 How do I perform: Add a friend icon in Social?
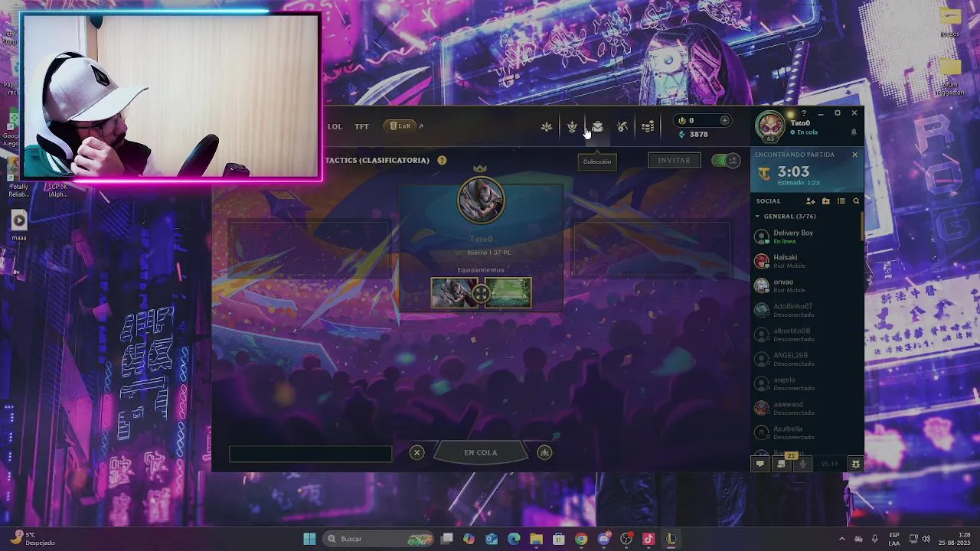point(810,201)
